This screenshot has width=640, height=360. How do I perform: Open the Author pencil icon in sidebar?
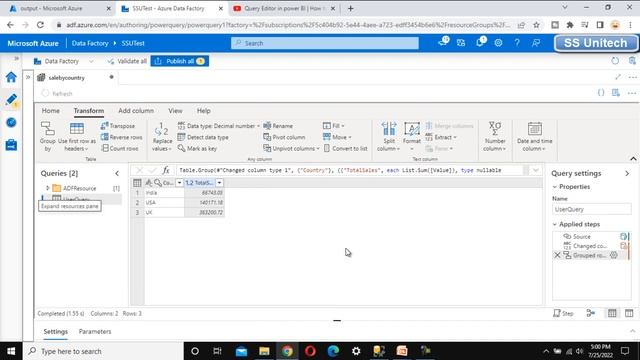[11, 100]
